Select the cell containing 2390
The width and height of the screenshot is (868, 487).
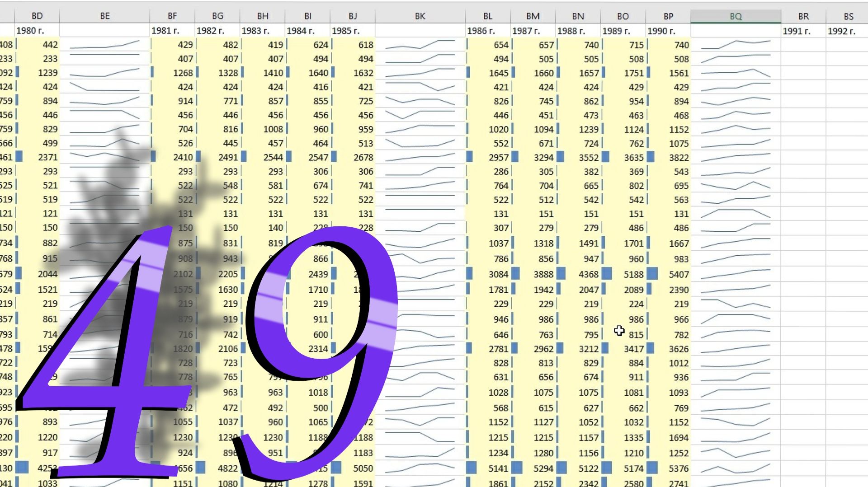[x=668, y=290]
